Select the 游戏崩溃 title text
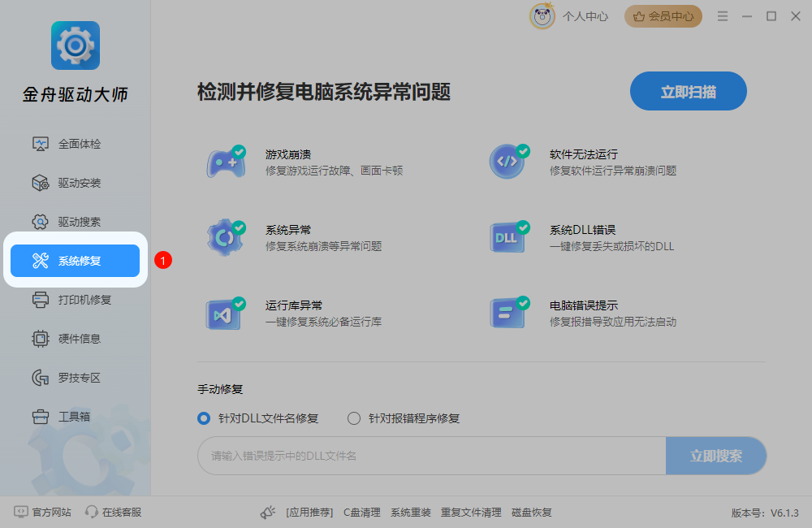The width and height of the screenshot is (812, 528). (288, 154)
